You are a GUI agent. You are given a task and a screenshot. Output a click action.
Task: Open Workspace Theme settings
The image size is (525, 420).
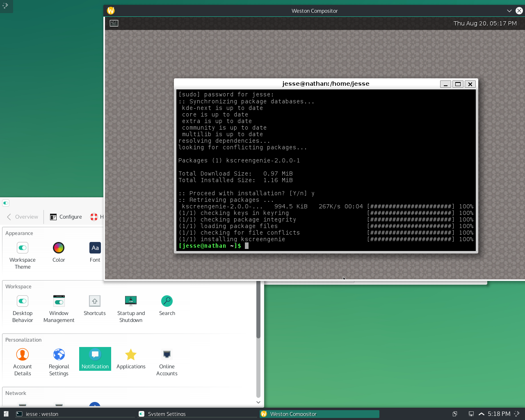point(23,256)
